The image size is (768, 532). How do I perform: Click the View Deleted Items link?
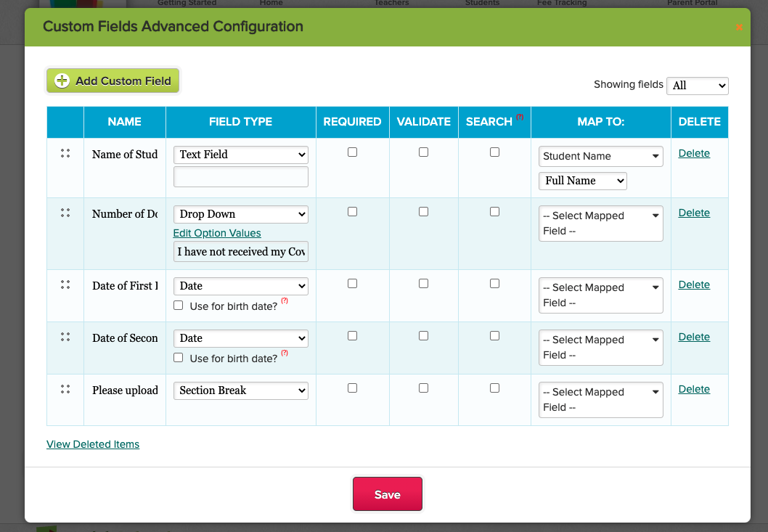(x=93, y=444)
